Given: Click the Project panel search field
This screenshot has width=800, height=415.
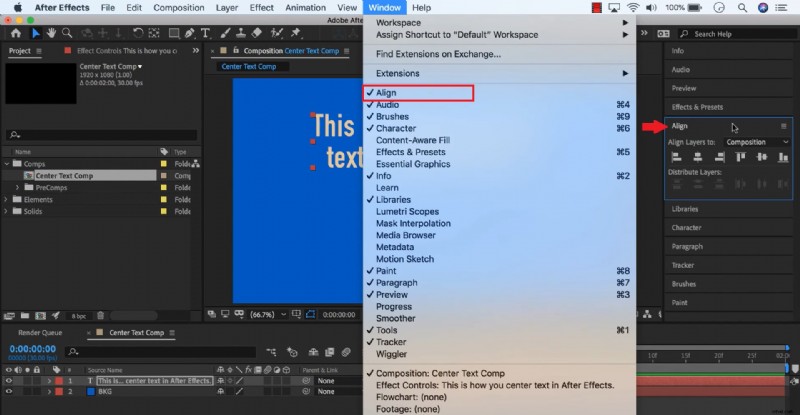Looking at the screenshot, I should point(102,135).
